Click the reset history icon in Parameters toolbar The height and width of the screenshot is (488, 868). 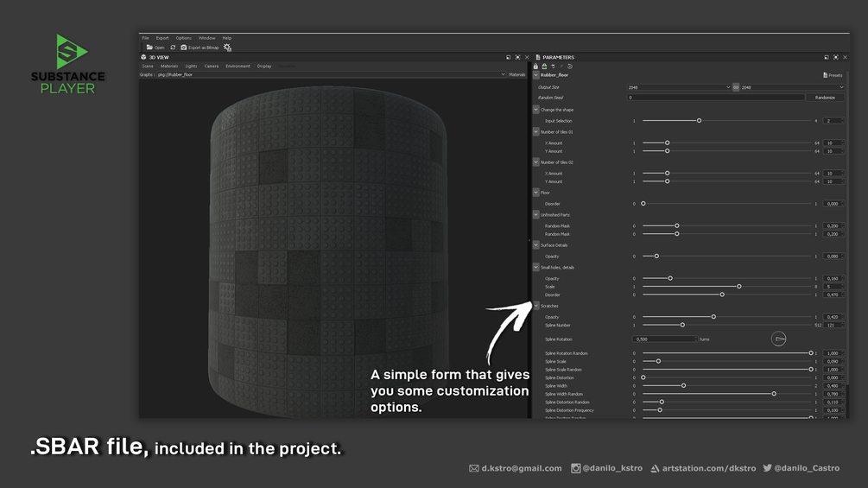pos(570,67)
